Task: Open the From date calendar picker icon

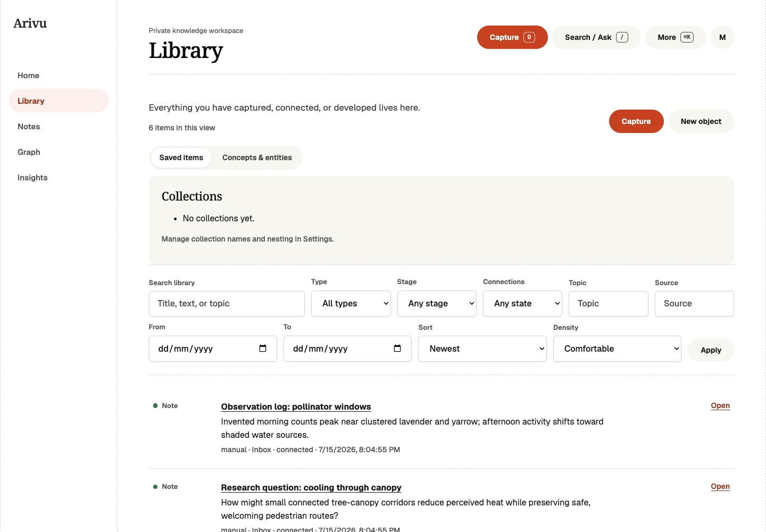Action: (263, 348)
